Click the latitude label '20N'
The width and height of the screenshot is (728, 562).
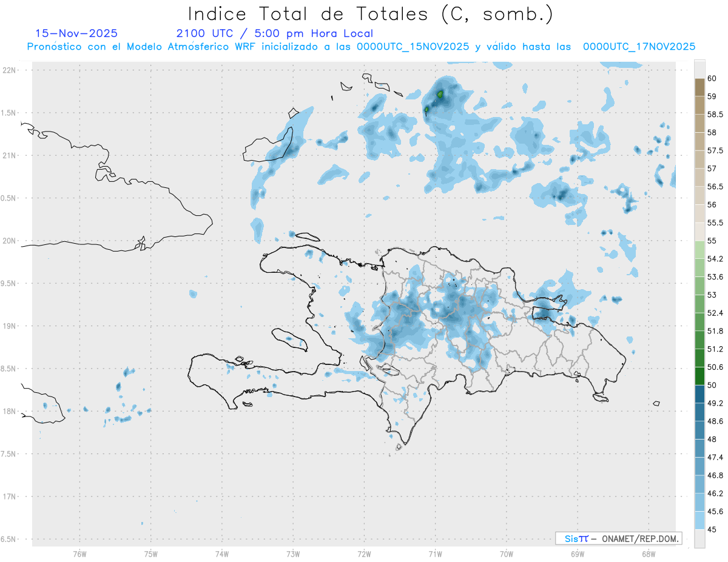click(x=10, y=241)
